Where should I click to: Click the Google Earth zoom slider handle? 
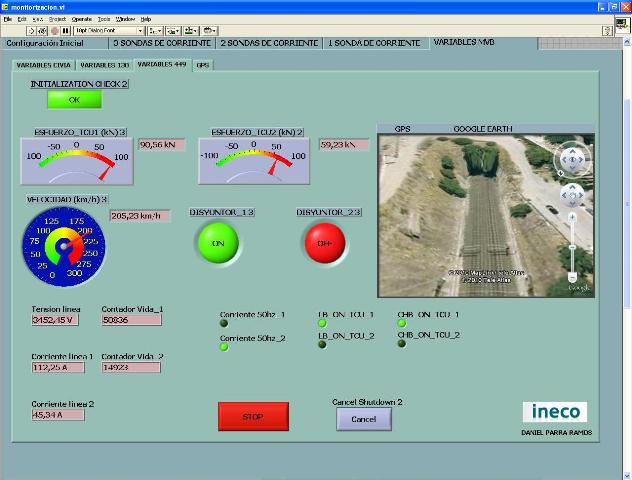coord(572,247)
